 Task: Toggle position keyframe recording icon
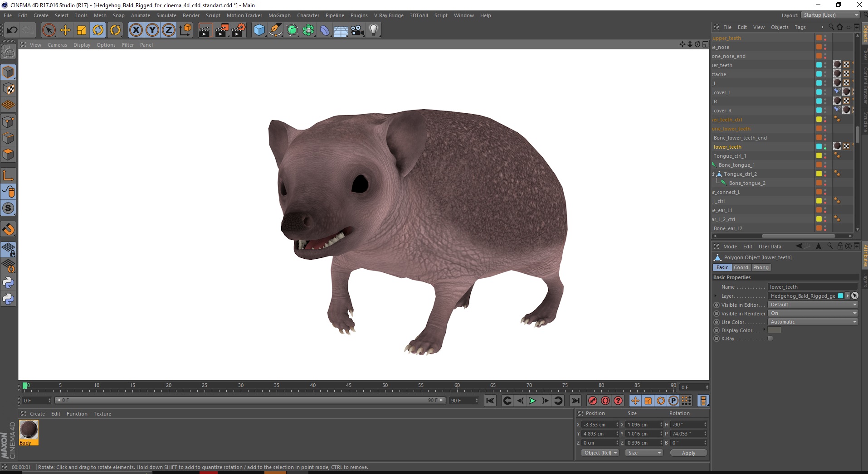tap(635, 401)
